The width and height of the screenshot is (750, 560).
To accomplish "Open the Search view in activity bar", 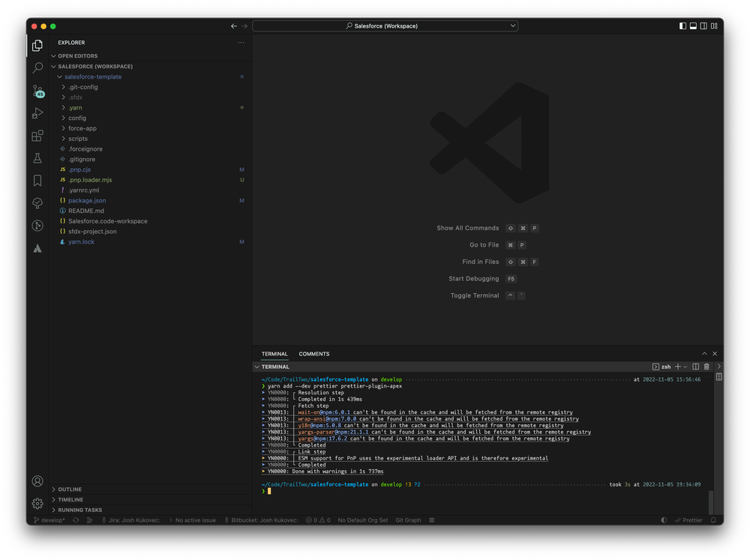I will (37, 68).
